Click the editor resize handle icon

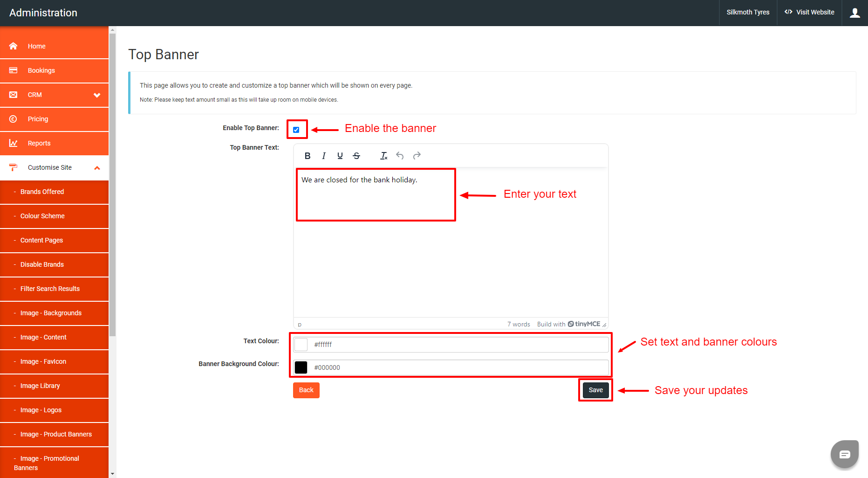pos(604,325)
